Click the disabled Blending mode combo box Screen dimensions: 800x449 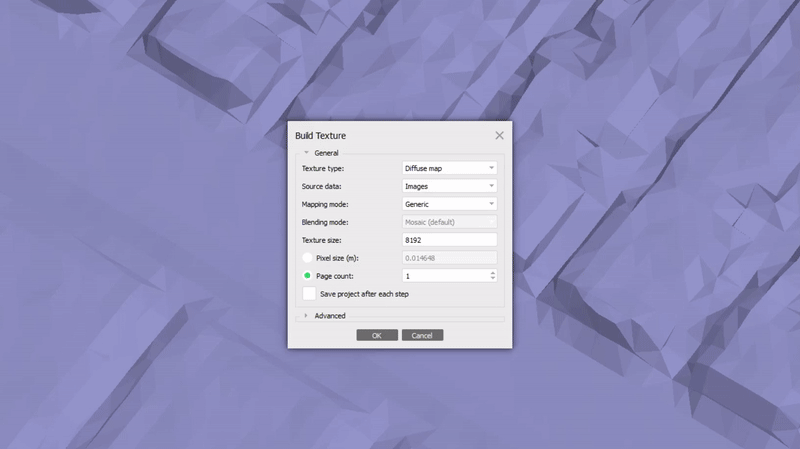449,222
